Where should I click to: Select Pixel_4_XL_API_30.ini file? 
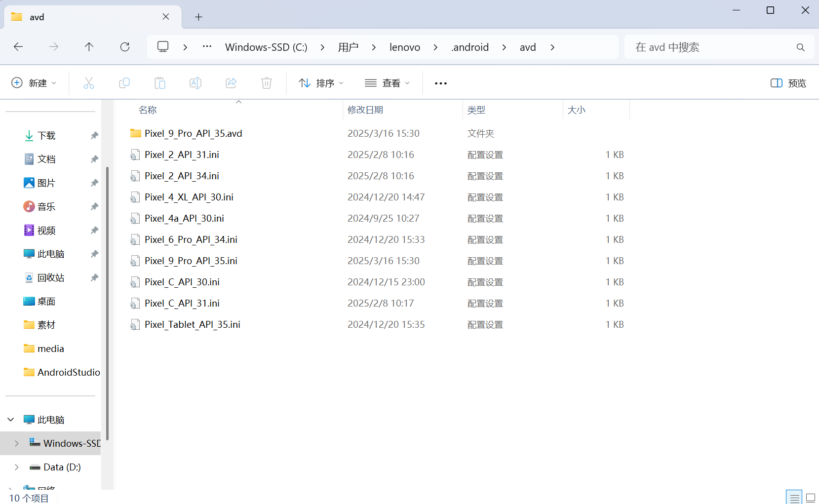189,197
